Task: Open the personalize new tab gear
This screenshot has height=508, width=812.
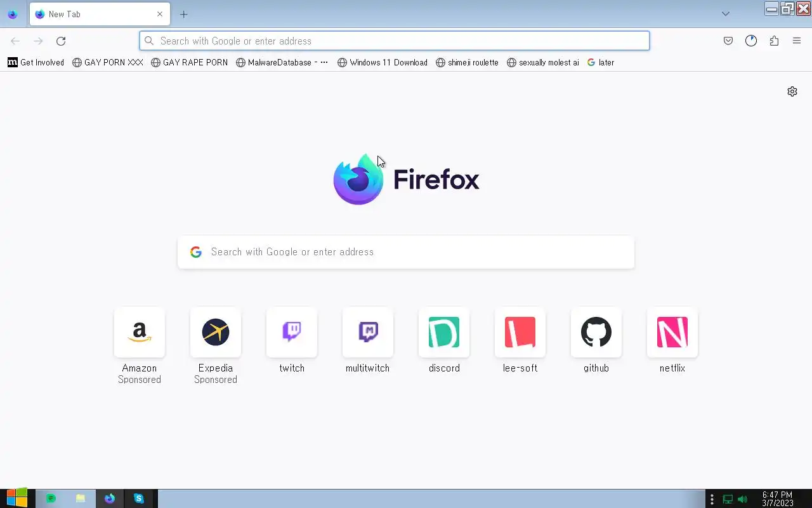Action: 792,91
